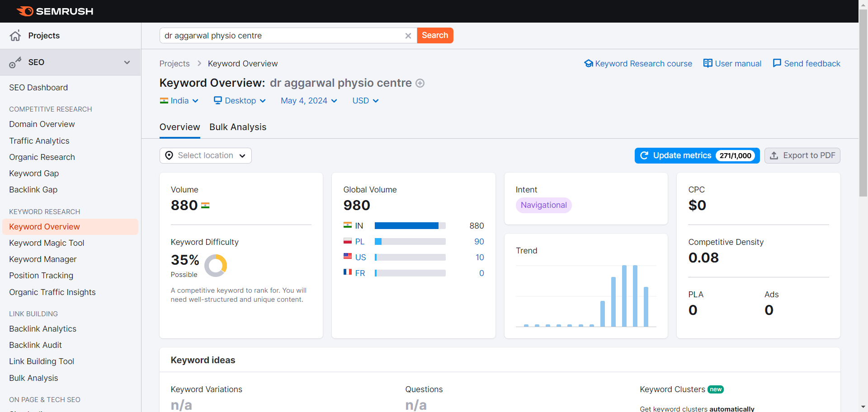Open Backlink Analytics
The image size is (868, 412).
click(43, 329)
